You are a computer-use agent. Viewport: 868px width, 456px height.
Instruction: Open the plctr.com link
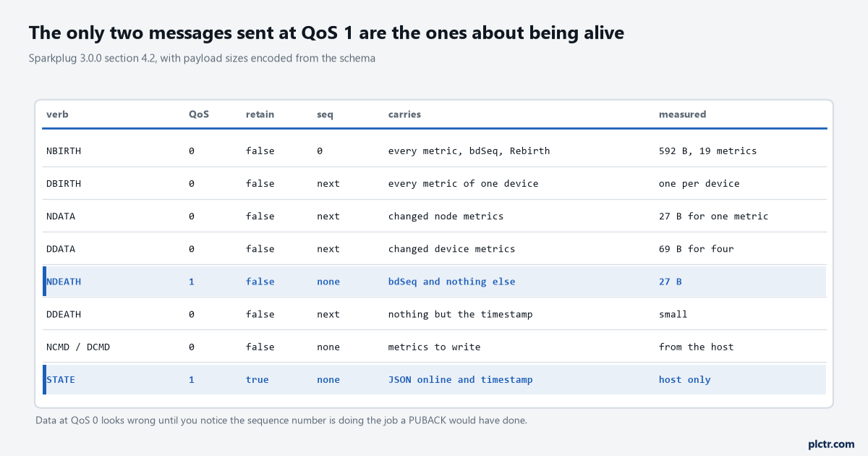click(831, 444)
